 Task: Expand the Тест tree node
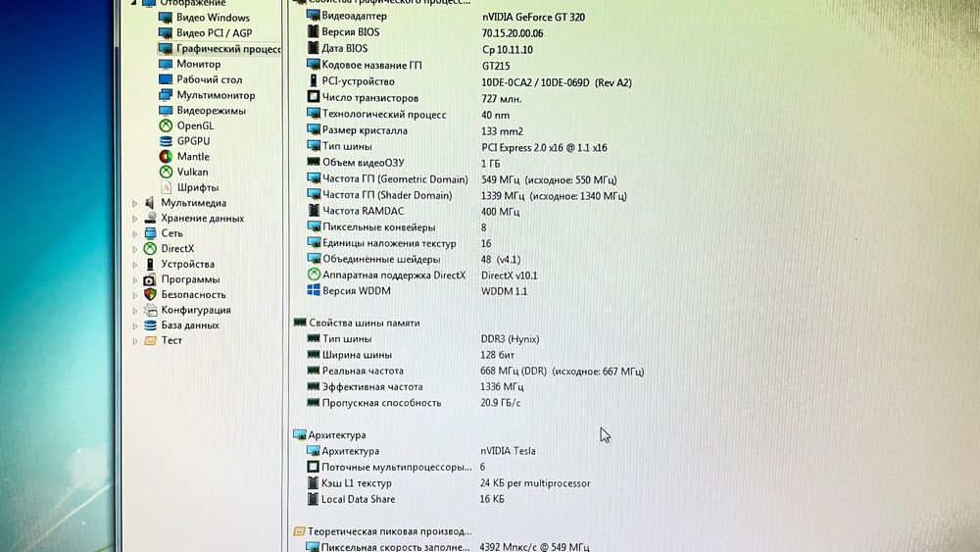coord(135,341)
